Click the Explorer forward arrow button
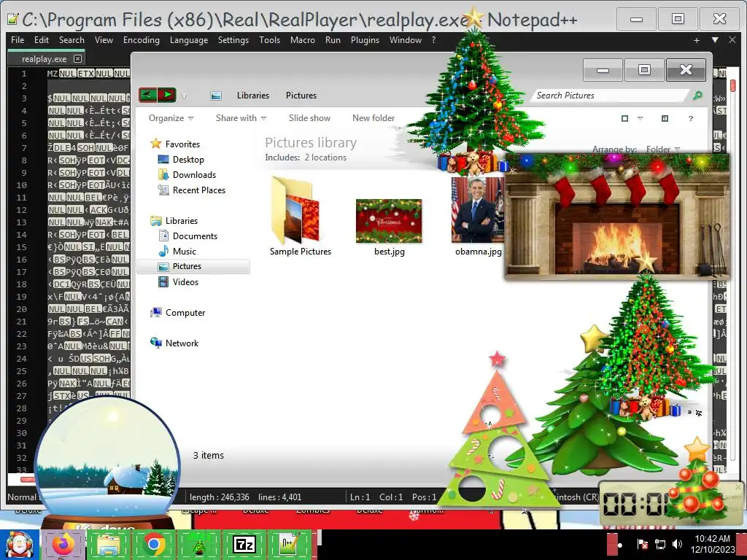The width and height of the screenshot is (747, 560). click(167, 95)
